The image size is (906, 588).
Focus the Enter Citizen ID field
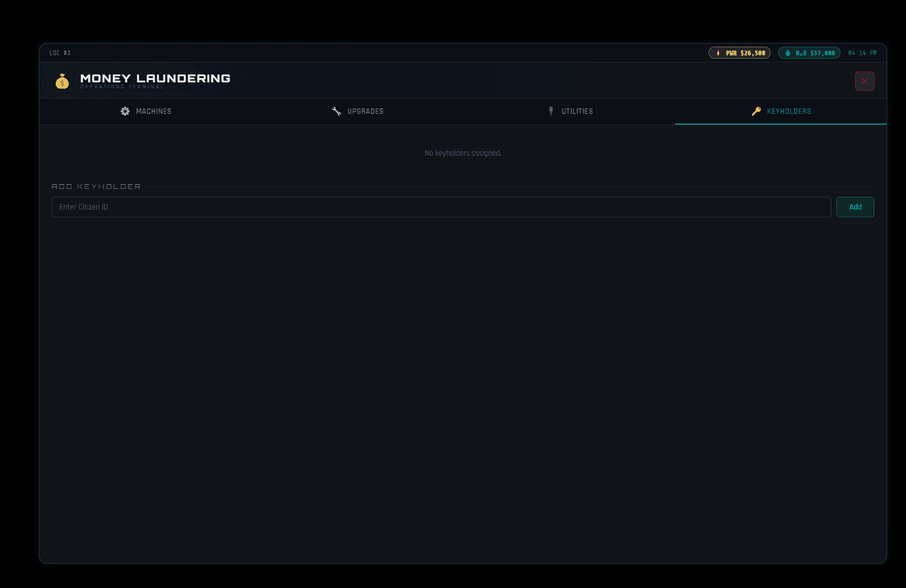pyautogui.click(x=441, y=207)
